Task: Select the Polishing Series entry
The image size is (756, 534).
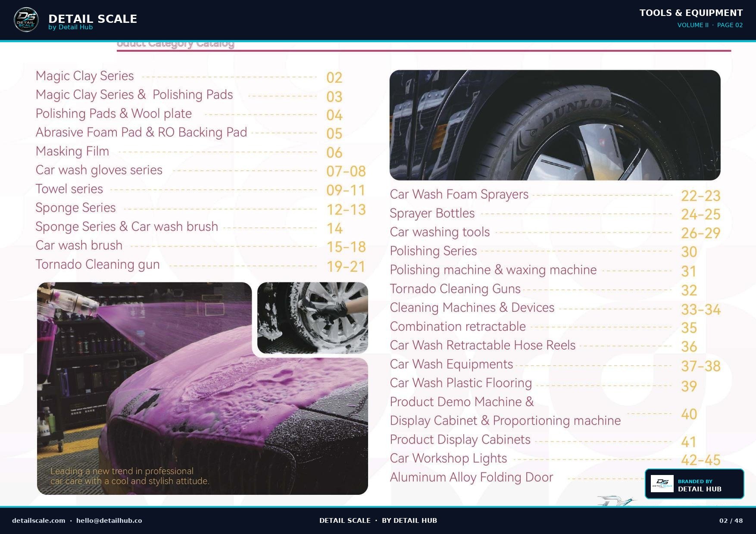Action: pyautogui.click(x=433, y=251)
